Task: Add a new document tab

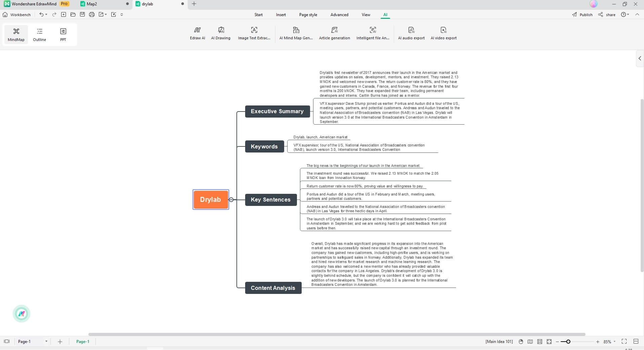Action: coord(194,4)
